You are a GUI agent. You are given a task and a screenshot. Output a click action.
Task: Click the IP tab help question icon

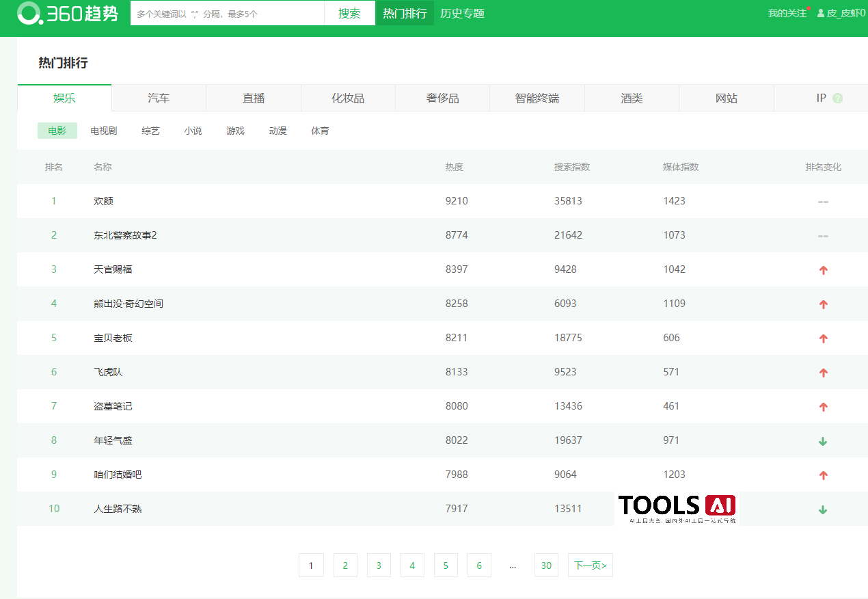(x=837, y=98)
